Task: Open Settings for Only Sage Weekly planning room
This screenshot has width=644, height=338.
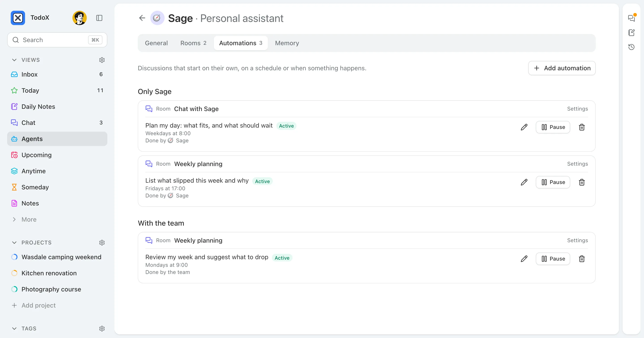Action: coord(577,164)
